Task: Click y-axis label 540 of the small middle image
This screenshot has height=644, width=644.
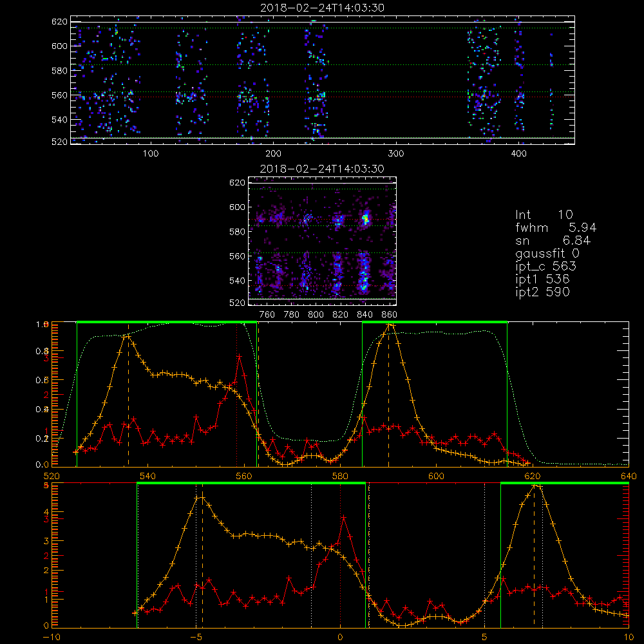Action: (237, 281)
